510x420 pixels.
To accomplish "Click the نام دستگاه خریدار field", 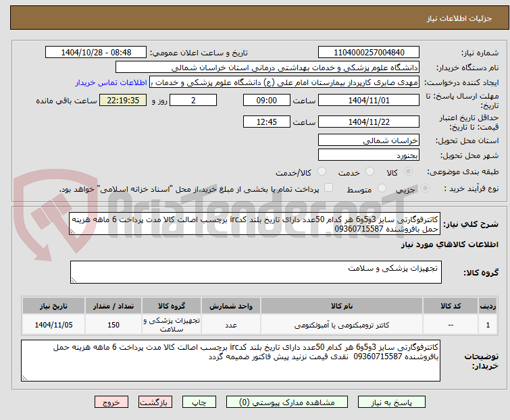I will [x=267, y=68].
